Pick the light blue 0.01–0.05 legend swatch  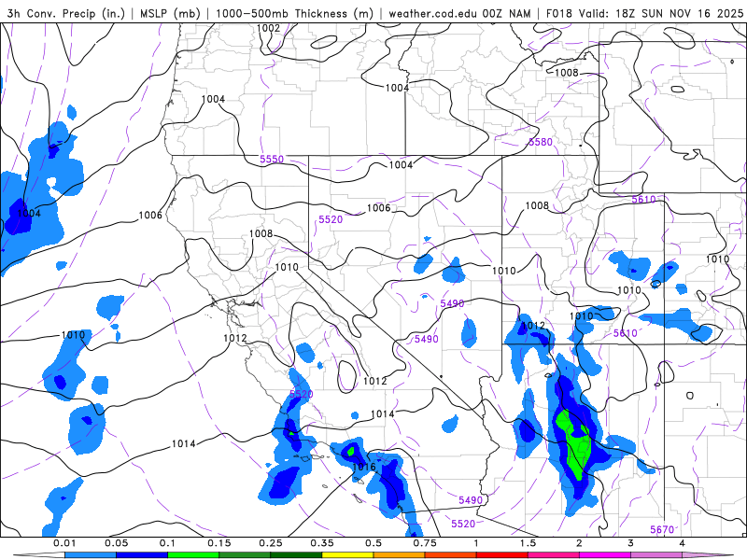[91, 555]
